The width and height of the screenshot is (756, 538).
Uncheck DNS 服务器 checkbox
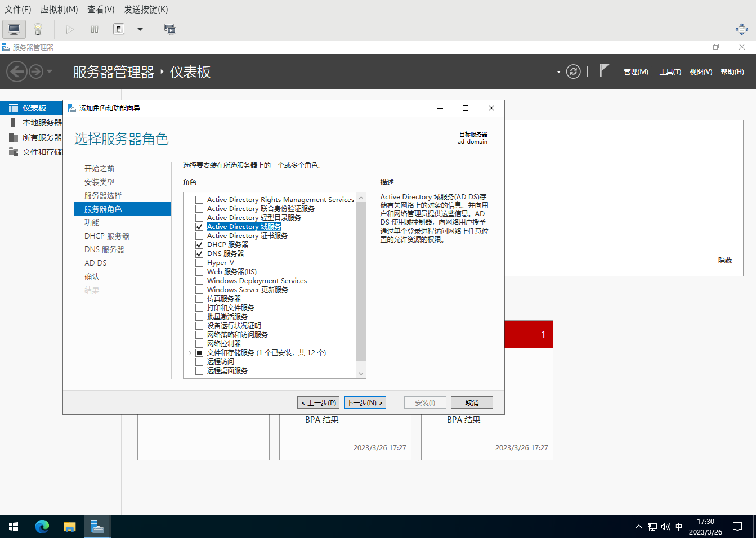pyautogui.click(x=199, y=254)
